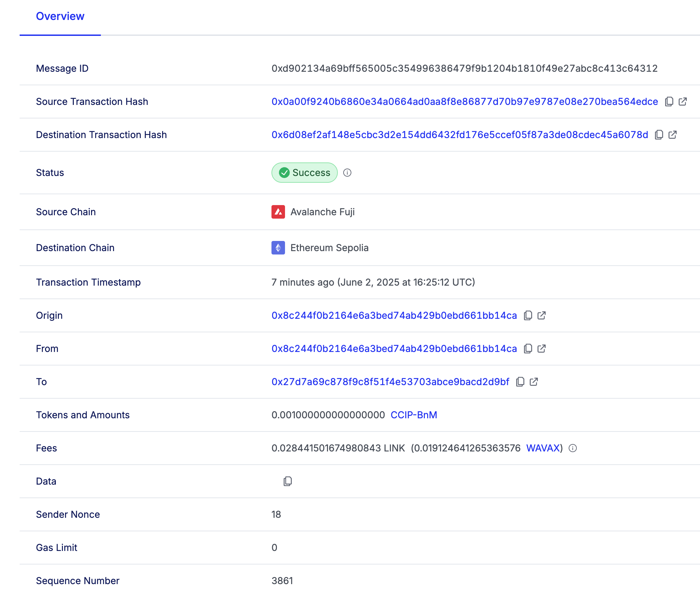
Task: Switch to the Overview tab
Action: 60,16
